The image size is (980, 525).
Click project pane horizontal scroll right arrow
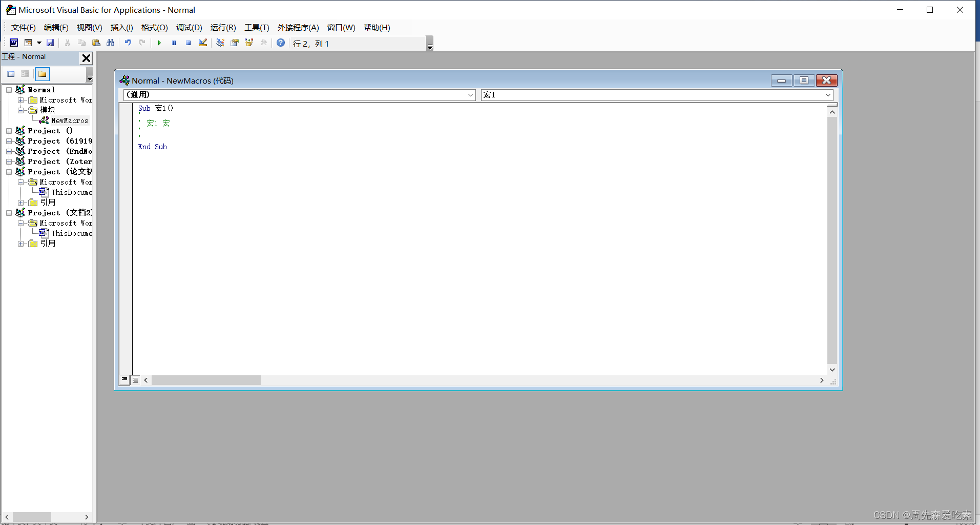87,517
